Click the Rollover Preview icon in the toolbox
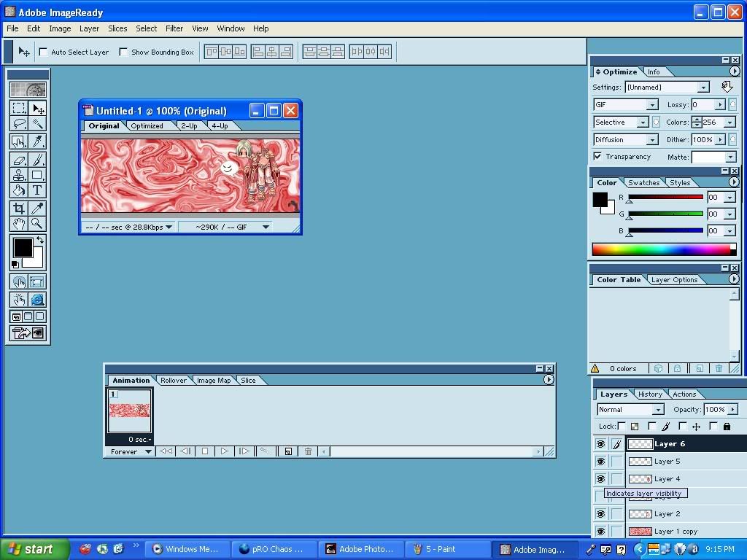This screenshot has width=747, height=560. [19, 300]
